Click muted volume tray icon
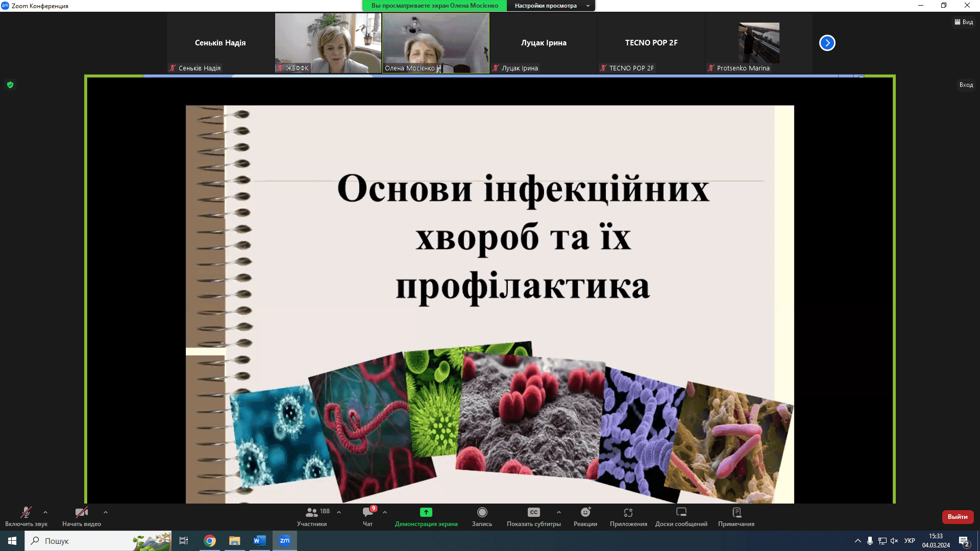980x551 pixels. pyautogui.click(x=894, y=541)
